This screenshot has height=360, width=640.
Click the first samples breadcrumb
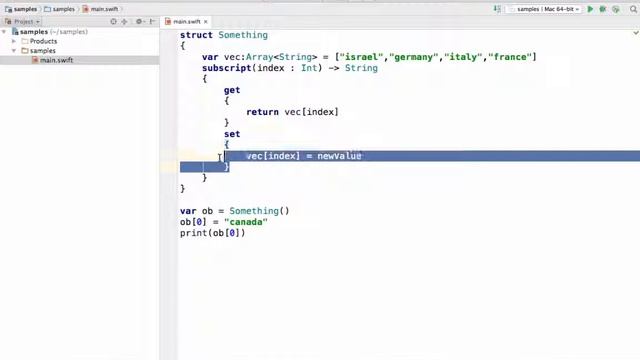pos(21,9)
